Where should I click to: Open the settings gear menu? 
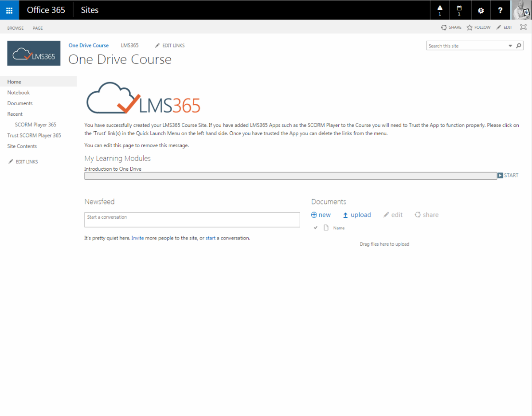(x=481, y=10)
